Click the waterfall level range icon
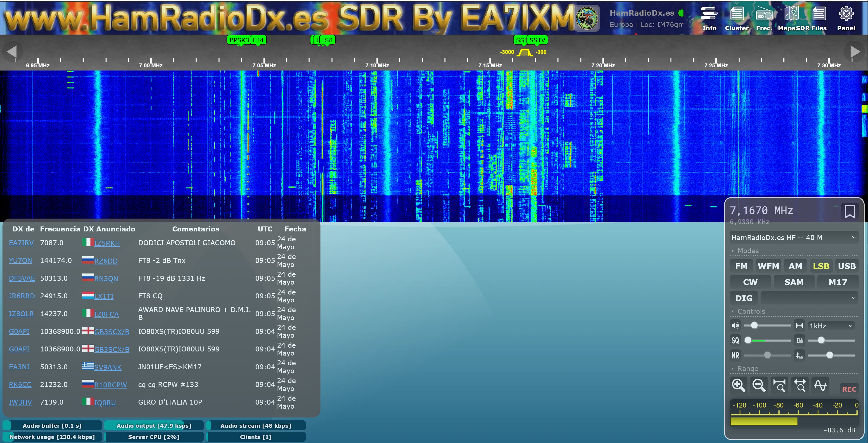The height and width of the screenshot is (443, 868). pyautogui.click(x=799, y=355)
